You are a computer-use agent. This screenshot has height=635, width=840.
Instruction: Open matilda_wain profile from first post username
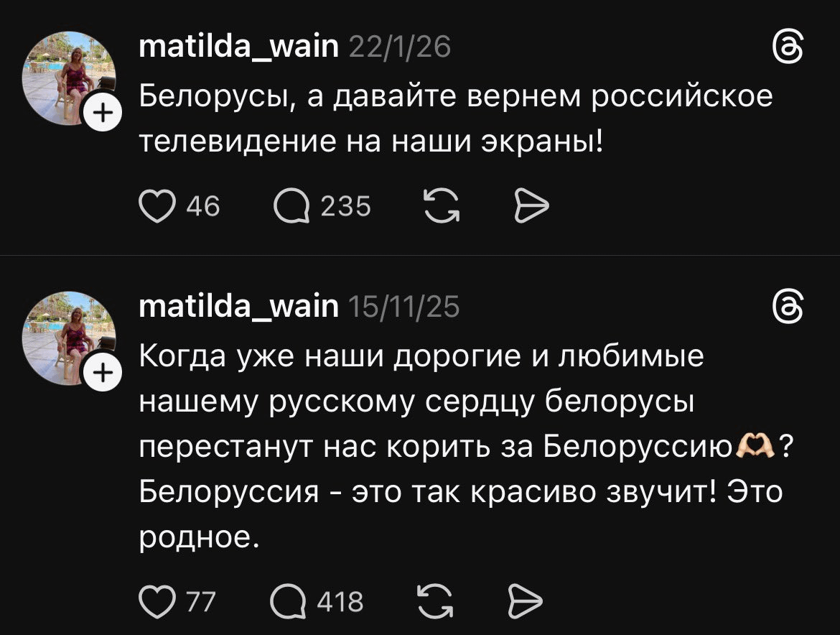pos(238,48)
